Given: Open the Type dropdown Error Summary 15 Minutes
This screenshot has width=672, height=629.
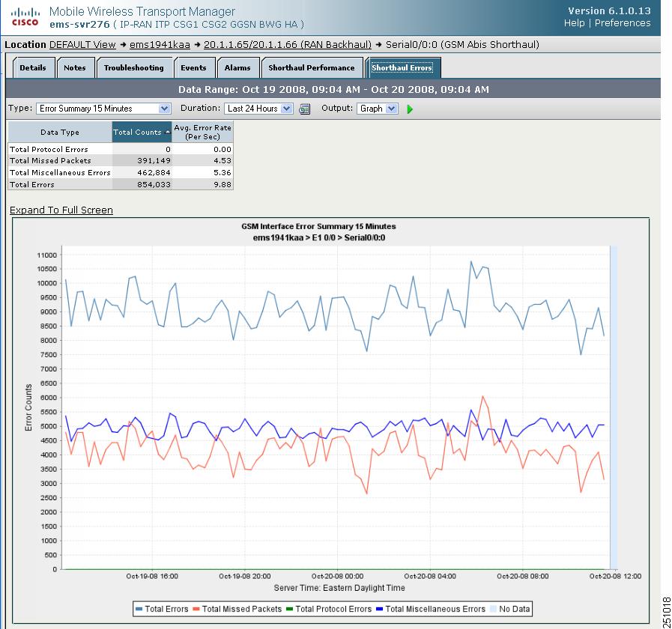Looking at the screenshot, I should coord(103,109).
